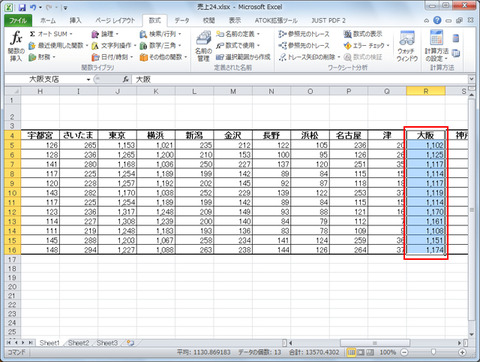
Task: Switch to the Home (ホーム) tab
Action: click(x=48, y=21)
